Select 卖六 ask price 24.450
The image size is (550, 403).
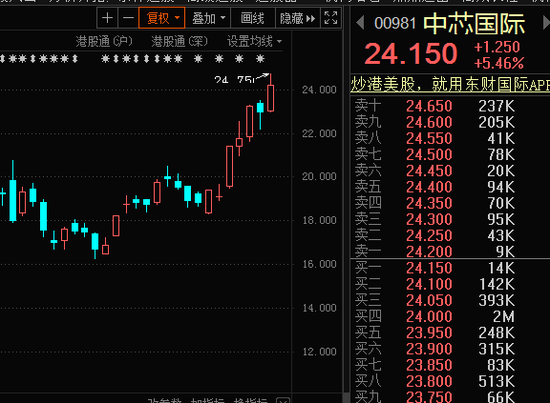coord(429,171)
